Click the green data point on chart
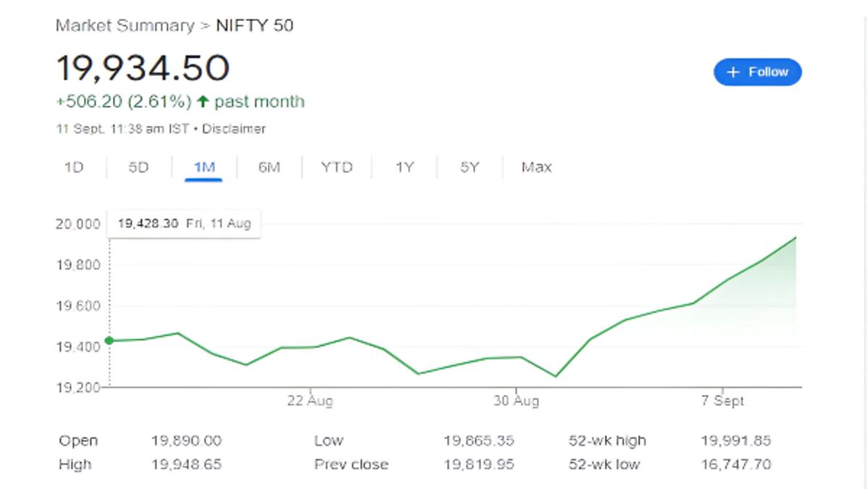Screen dimensions: 868x489 [x=109, y=340]
